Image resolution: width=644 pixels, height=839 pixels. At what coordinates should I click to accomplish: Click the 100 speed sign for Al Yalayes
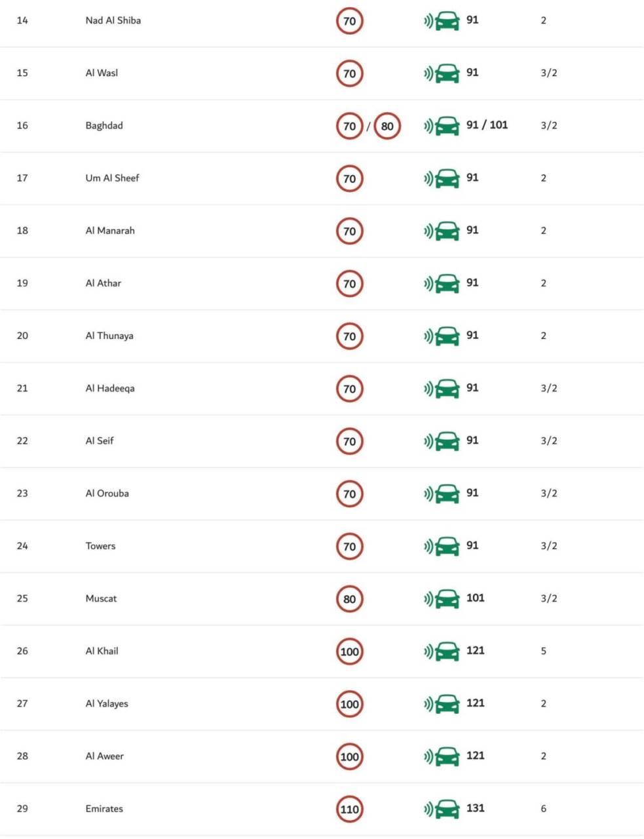tap(350, 704)
